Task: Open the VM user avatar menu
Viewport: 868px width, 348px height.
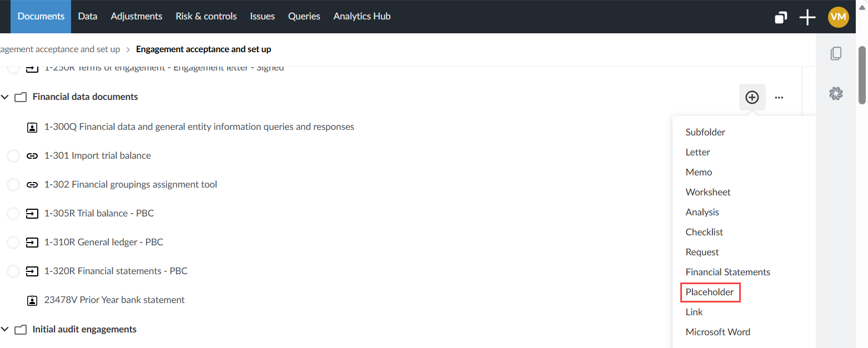Action: [838, 17]
